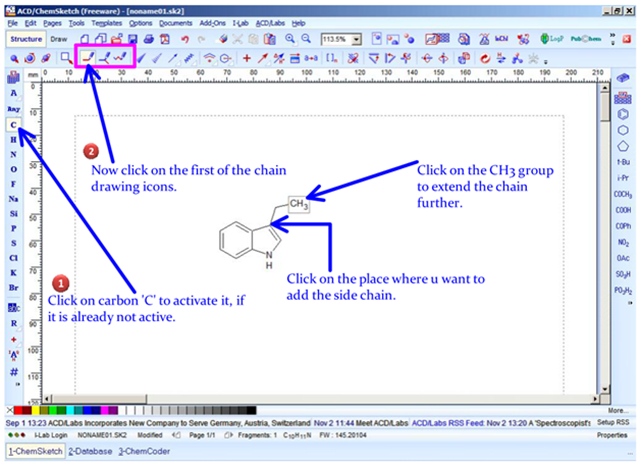The width and height of the screenshot is (640, 466).
Task: Click the LogP calculation icon
Action: (551, 39)
